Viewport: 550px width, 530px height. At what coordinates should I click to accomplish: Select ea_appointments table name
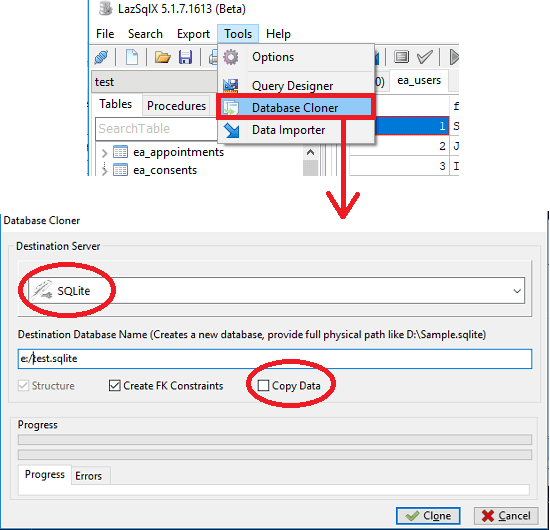pyautogui.click(x=179, y=152)
